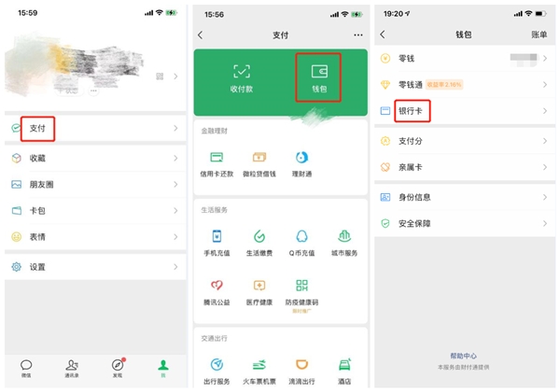Open 亲属卡 family card row
Screen dimensions: 560x392
point(464,167)
